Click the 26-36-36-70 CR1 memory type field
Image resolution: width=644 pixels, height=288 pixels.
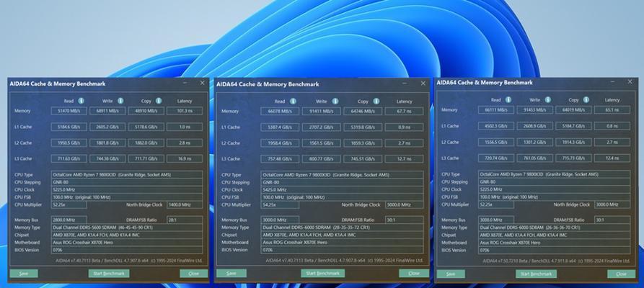(x=554, y=228)
